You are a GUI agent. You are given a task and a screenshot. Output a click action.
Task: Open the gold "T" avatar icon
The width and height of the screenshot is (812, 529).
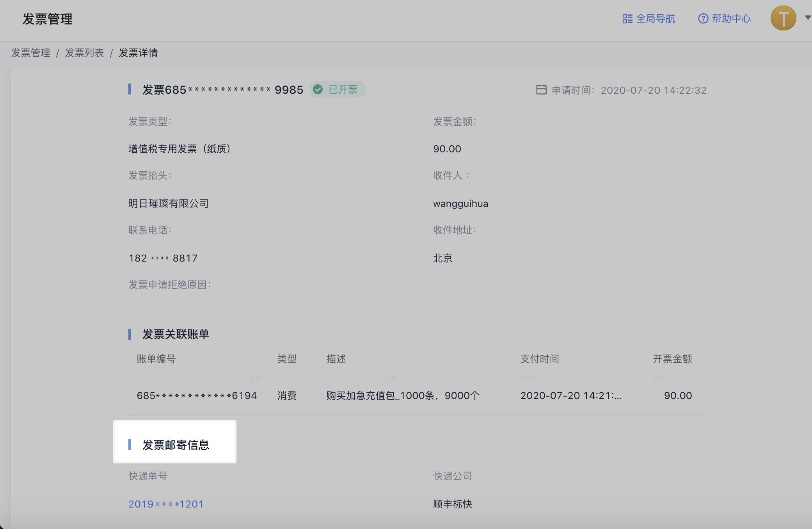pyautogui.click(x=784, y=18)
